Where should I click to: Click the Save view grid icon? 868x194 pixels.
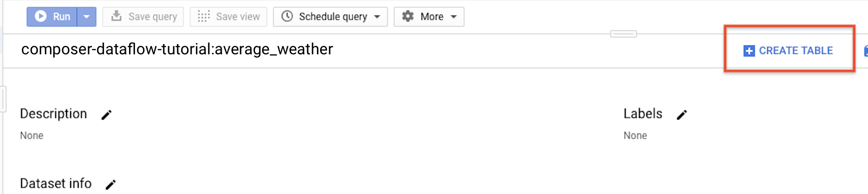click(x=204, y=17)
